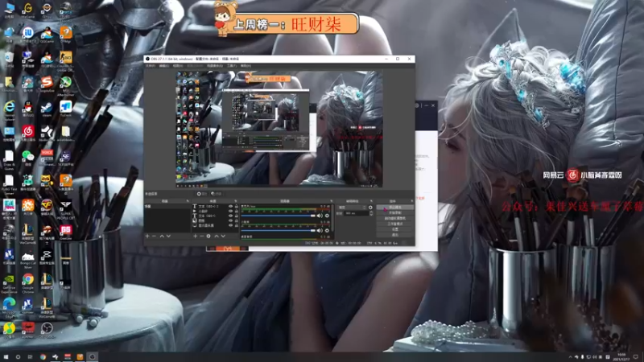Click 停止推流 stop streaming button
644x362 pixels.
[x=395, y=208]
